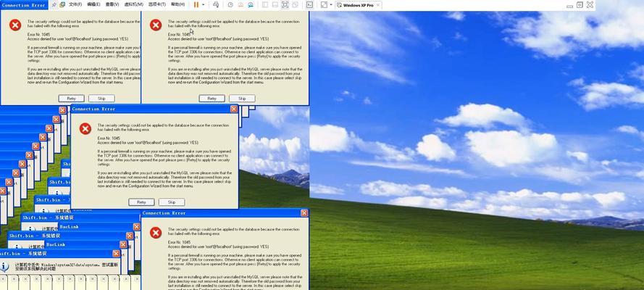The height and width of the screenshot is (290, 644).
Task: Minimize the VMware window
Action: (569, 5)
